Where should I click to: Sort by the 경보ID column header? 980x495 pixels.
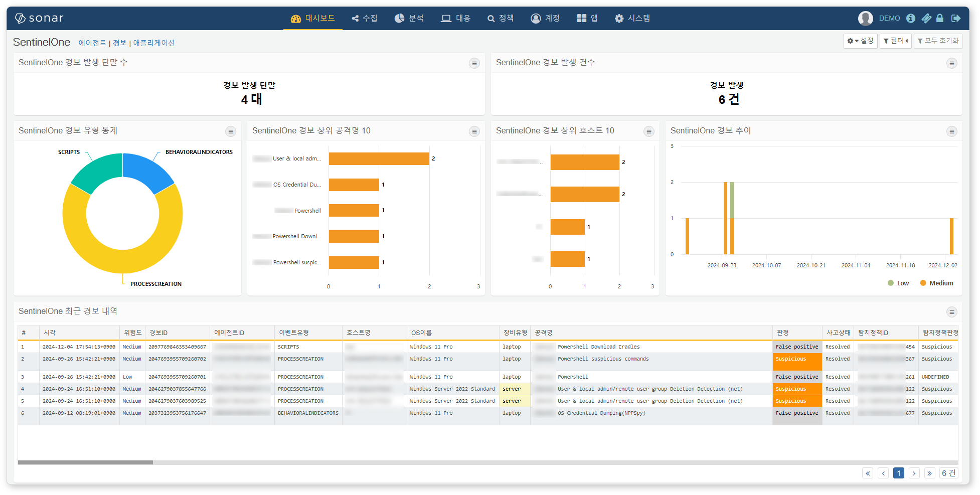pyautogui.click(x=177, y=333)
